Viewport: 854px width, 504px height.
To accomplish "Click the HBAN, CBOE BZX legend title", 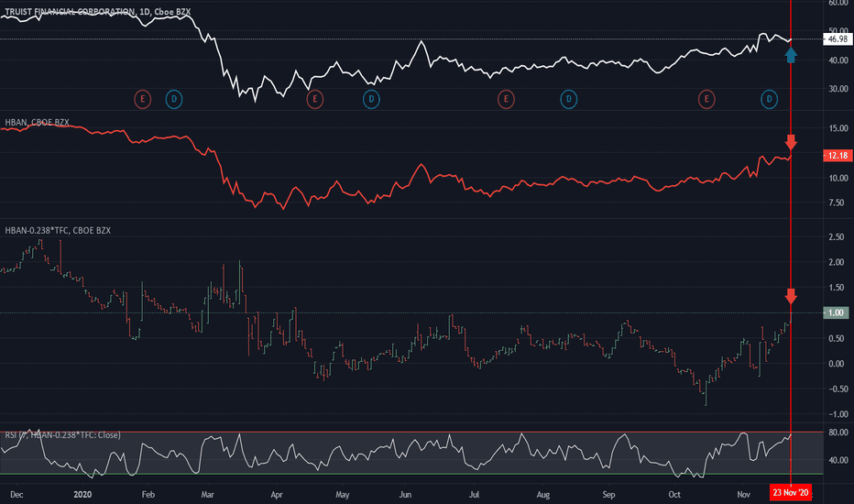I will tap(37, 123).
